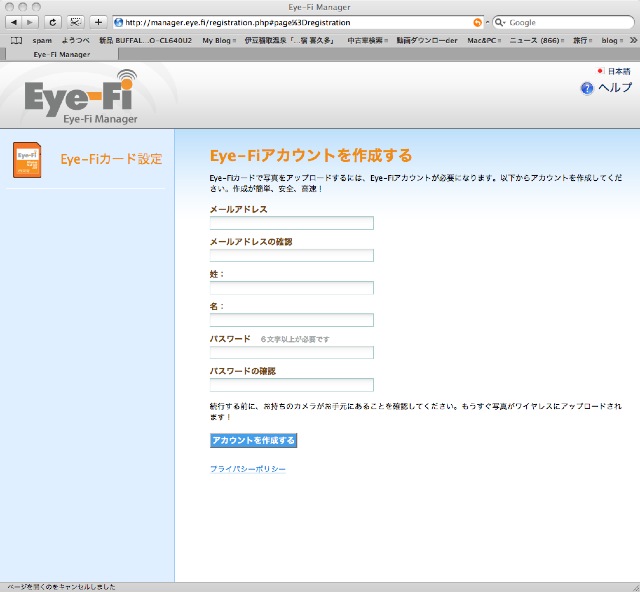Open the Google search magnifier dropdown

click(x=500, y=22)
